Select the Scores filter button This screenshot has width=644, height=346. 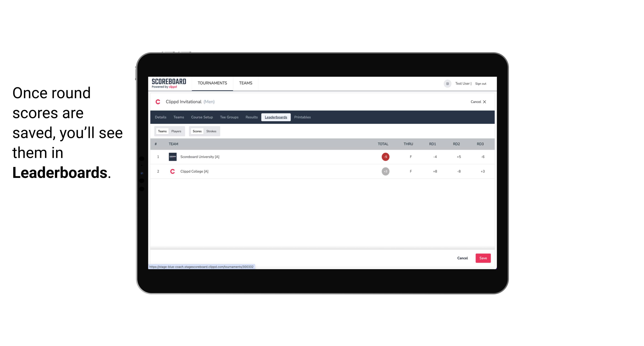click(x=197, y=131)
